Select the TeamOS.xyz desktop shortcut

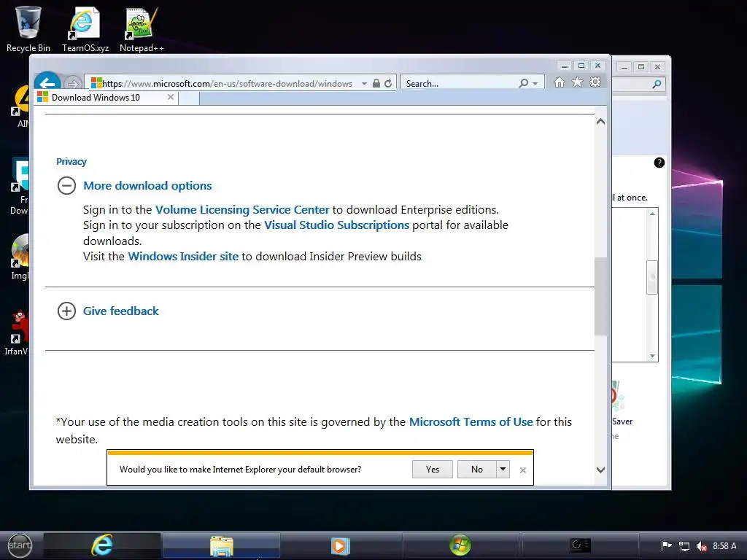85,28
